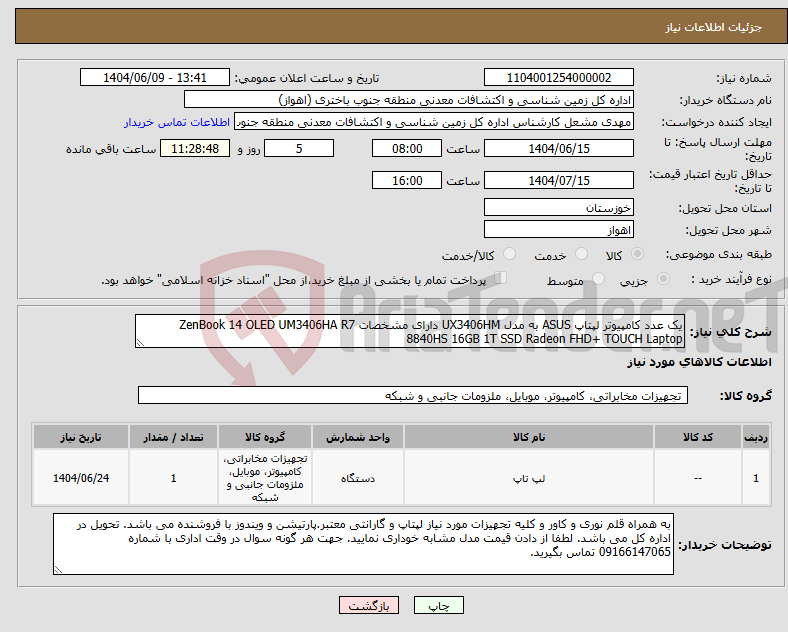Select the کالا/خدمت radio button

click(510, 254)
